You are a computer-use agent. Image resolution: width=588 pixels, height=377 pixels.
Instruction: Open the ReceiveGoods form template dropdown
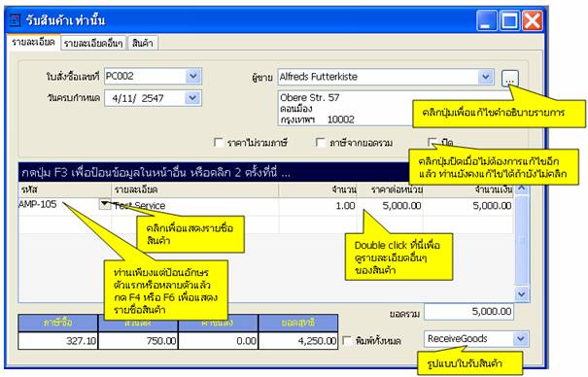[521, 339]
